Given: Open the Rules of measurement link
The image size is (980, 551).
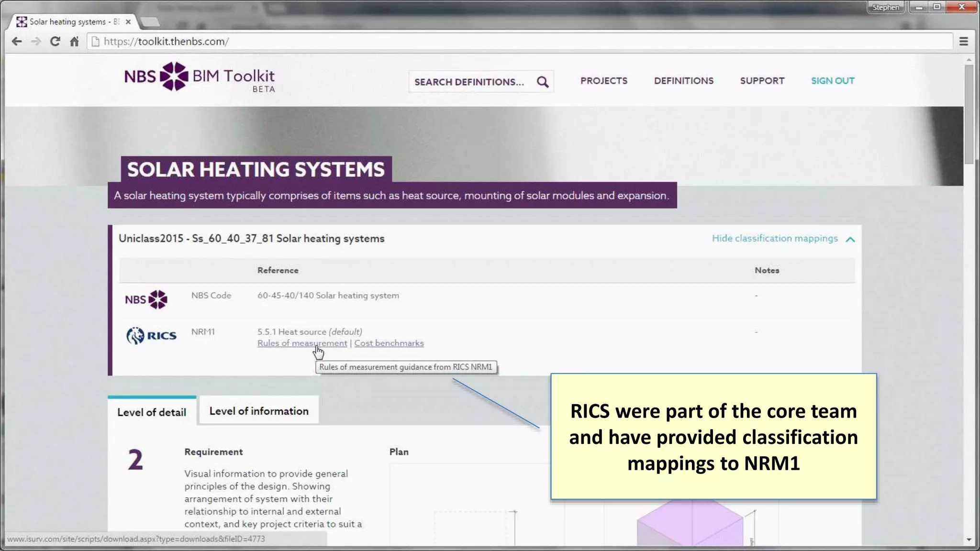Looking at the screenshot, I should pos(302,343).
